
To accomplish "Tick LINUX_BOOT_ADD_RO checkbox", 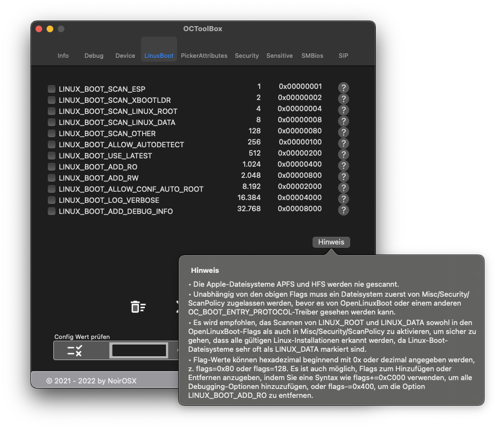I will pyautogui.click(x=52, y=167).
